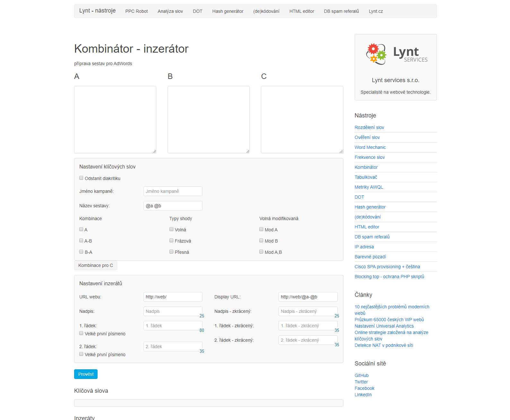
Task: Enable Odstanit diakritiku checkbox
Action: 81,178
